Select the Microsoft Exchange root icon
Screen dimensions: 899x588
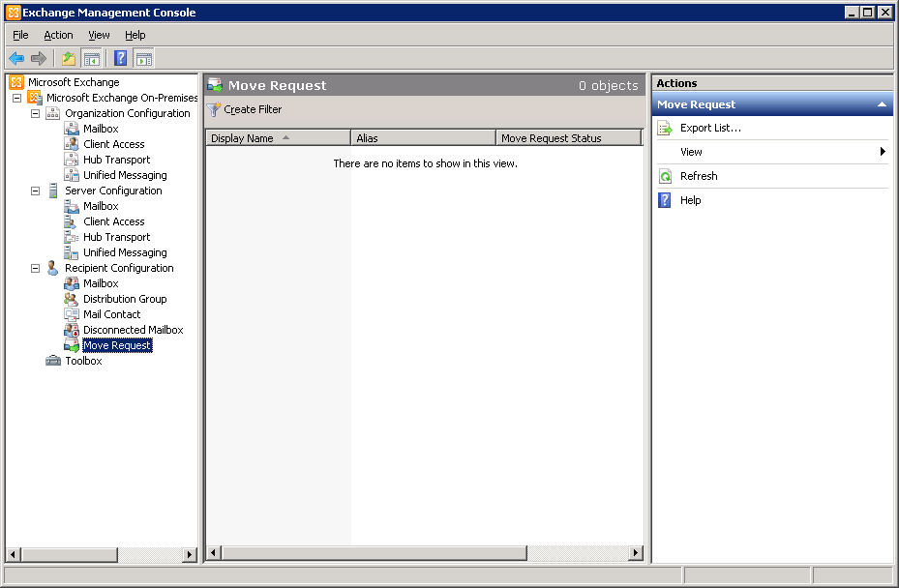point(16,82)
